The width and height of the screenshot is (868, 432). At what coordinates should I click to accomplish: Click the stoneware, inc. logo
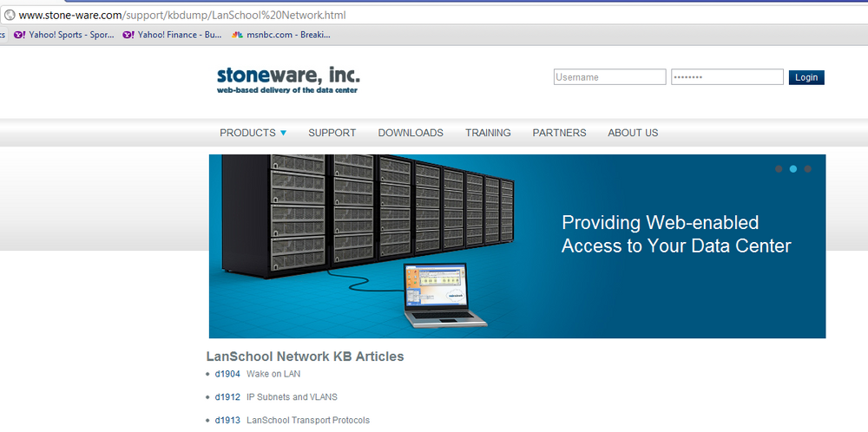tap(288, 80)
